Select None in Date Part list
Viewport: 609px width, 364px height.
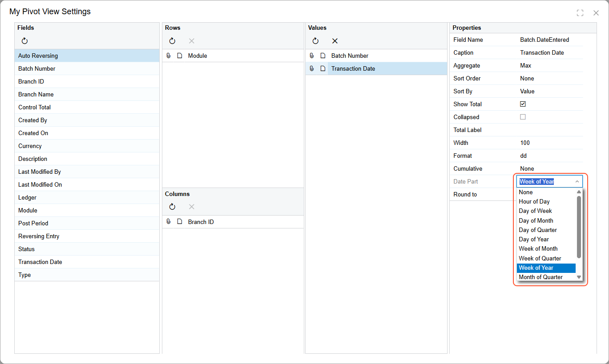[546, 192]
